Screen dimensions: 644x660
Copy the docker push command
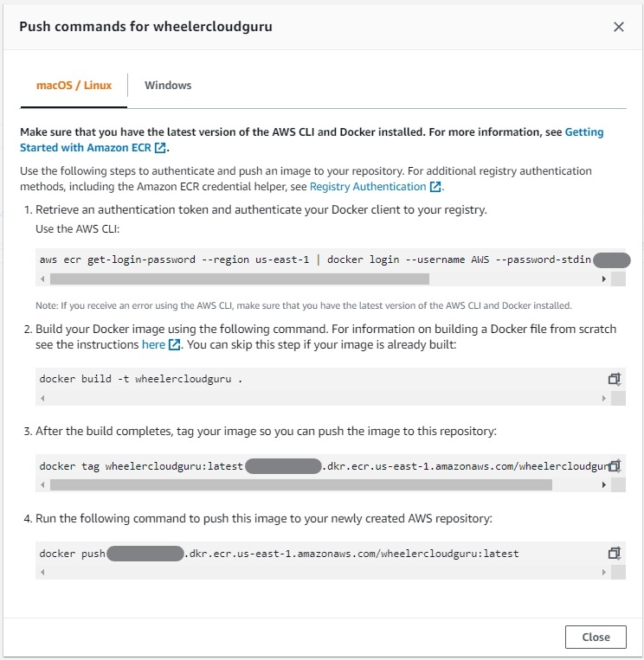(615, 553)
